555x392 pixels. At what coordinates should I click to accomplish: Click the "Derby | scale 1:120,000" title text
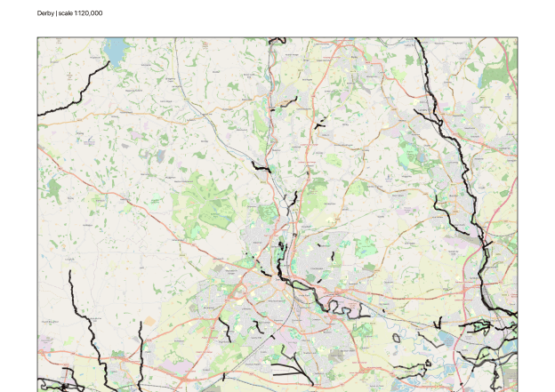(69, 13)
